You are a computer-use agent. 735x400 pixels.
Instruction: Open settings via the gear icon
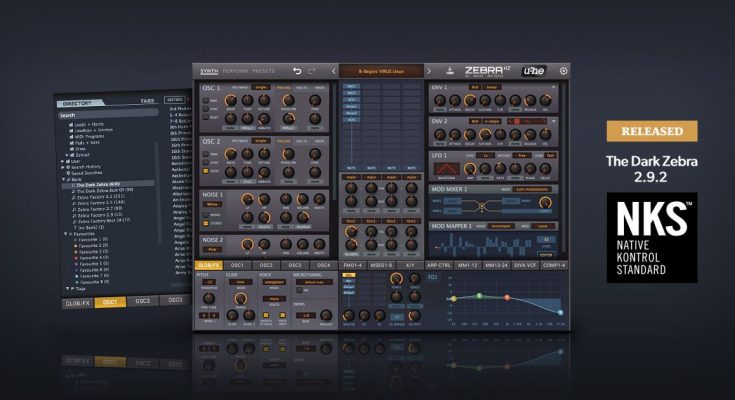pyautogui.click(x=563, y=71)
